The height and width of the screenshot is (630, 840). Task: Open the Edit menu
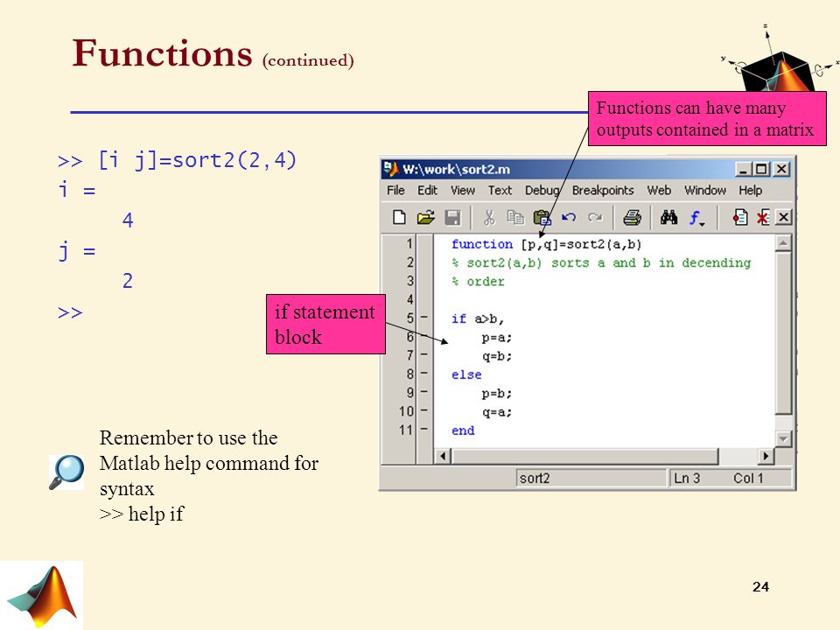[428, 190]
